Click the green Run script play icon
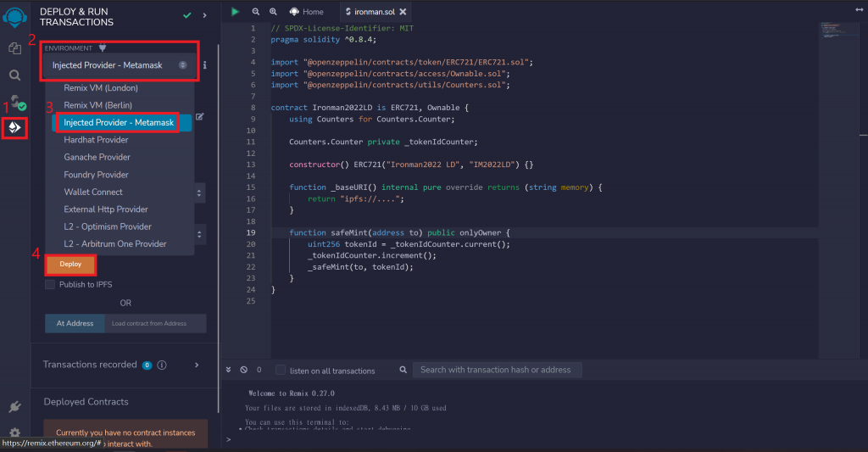Image resolution: width=868 pixels, height=452 pixels. coord(236,11)
